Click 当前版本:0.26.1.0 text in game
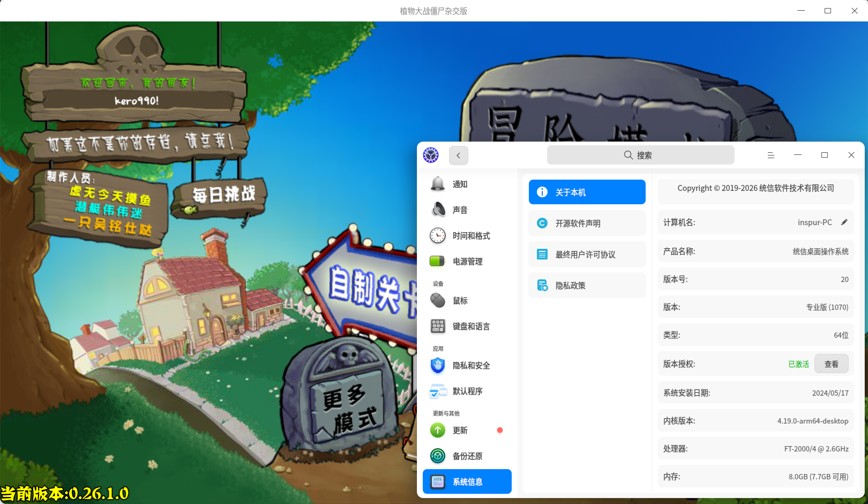Viewport: 868px width, 504px height. point(64,493)
